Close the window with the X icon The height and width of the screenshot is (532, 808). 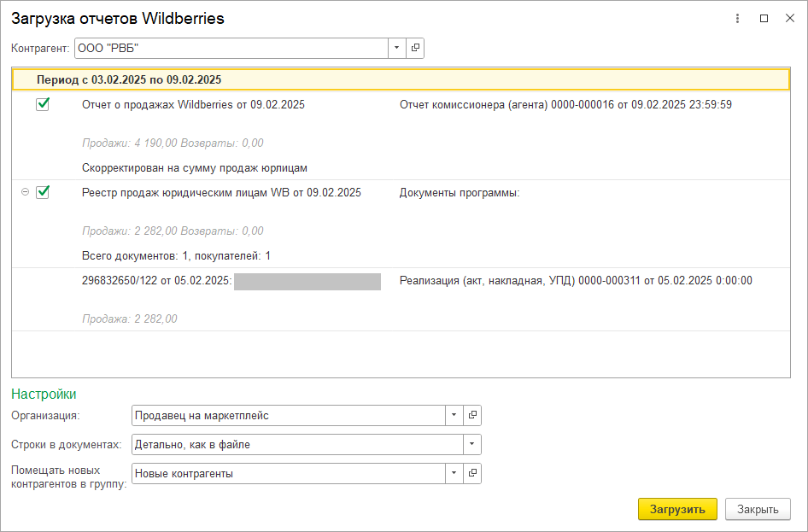coord(789,18)
